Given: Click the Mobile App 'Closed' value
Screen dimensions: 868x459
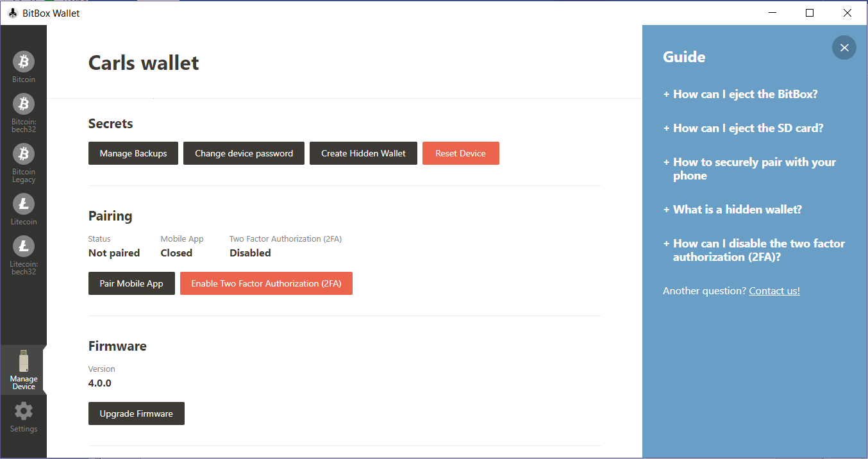Looking at the screenshot, I should pos(176,253).
